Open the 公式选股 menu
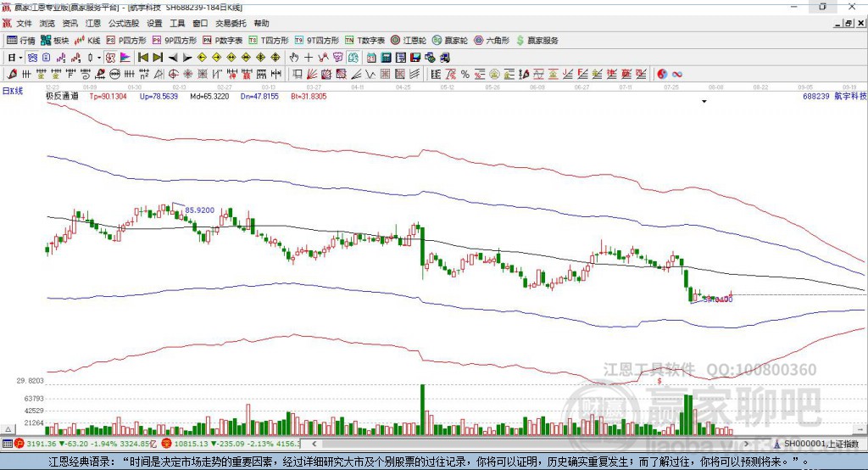The image size is (868, 470). tap(124, 23)
